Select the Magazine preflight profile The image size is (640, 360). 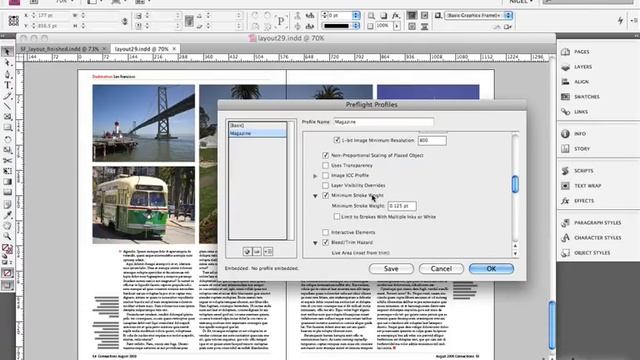pyautogui.click(x=257, y=133)
